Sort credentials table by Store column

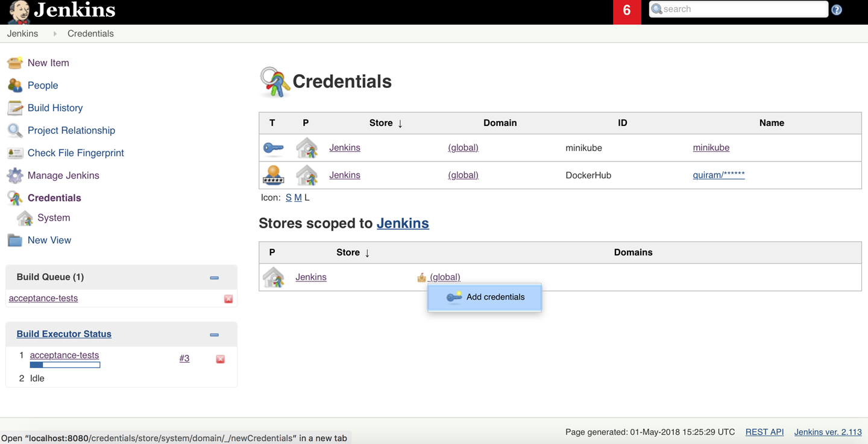pyautogui.click(x=386, y=123)
